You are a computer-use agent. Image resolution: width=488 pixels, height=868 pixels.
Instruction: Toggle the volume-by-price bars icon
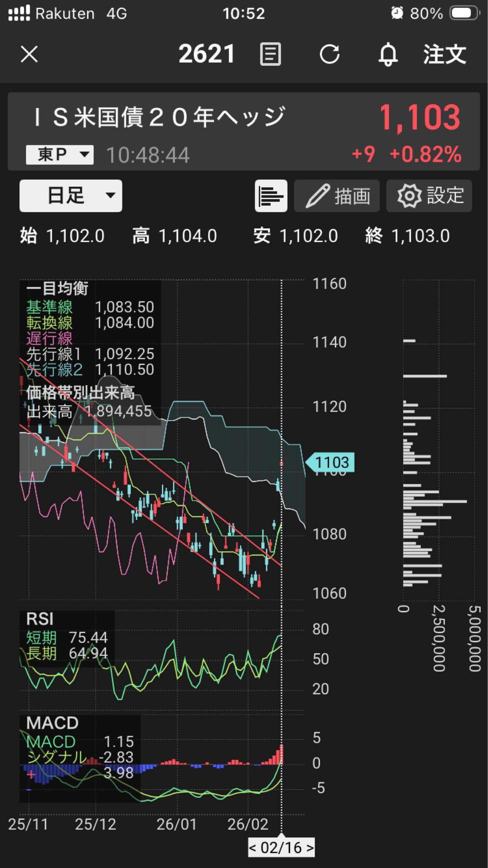(x=271, y=196)
